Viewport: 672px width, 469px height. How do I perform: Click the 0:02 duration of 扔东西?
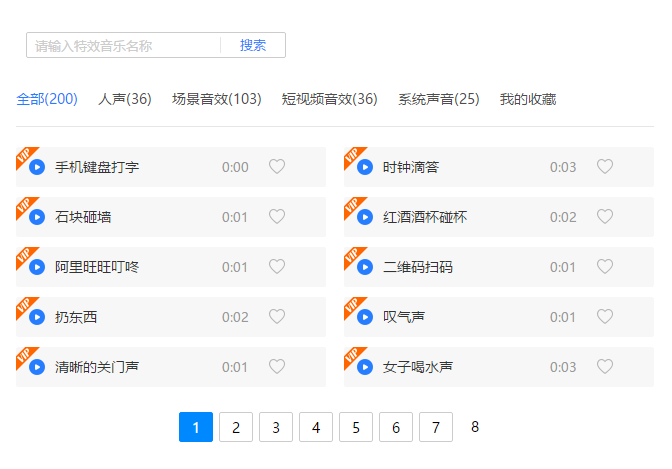[235, 317]
